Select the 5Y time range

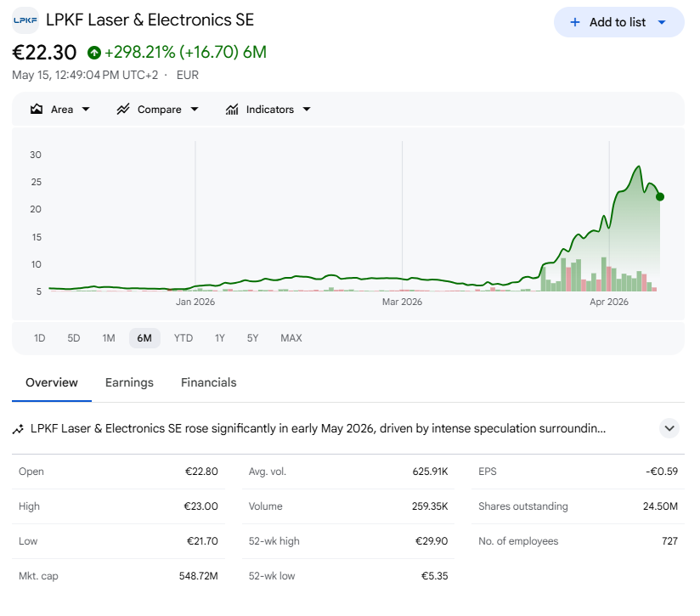point(252,338)
